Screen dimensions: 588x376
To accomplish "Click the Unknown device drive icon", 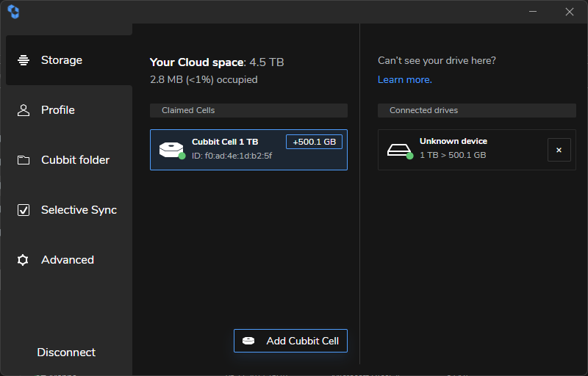I will [x=400, y=151].
